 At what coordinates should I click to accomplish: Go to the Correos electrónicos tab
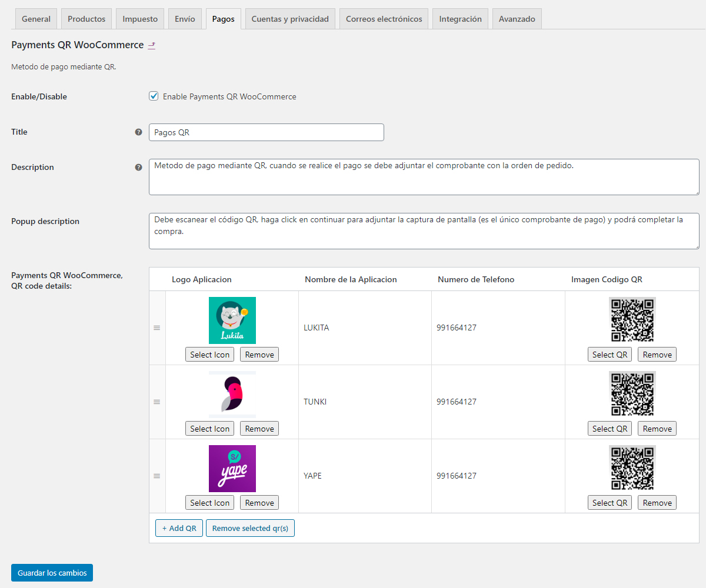[x=384, y=19]
